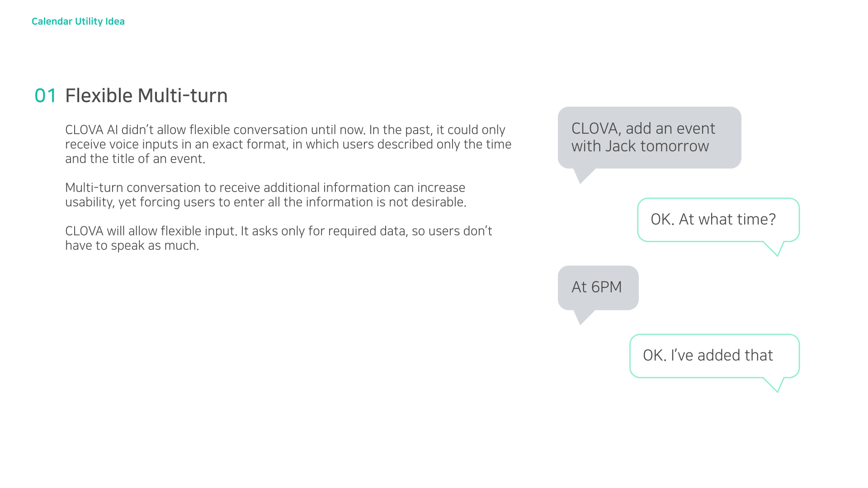This screenshot has height=488, width=868.
Task: Click the paragraph starting 'CLOVA AI didn't allow'
Action: (288, 144)
